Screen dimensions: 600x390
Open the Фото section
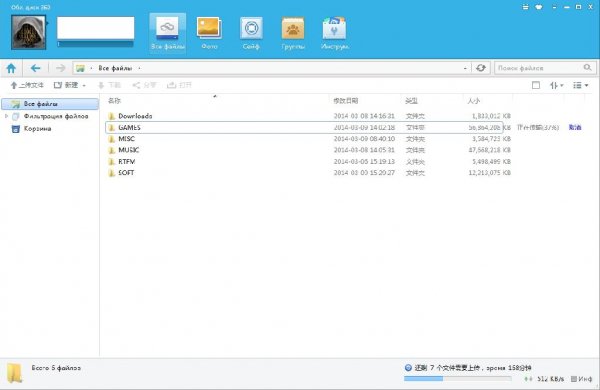click(x=209, y=33)
